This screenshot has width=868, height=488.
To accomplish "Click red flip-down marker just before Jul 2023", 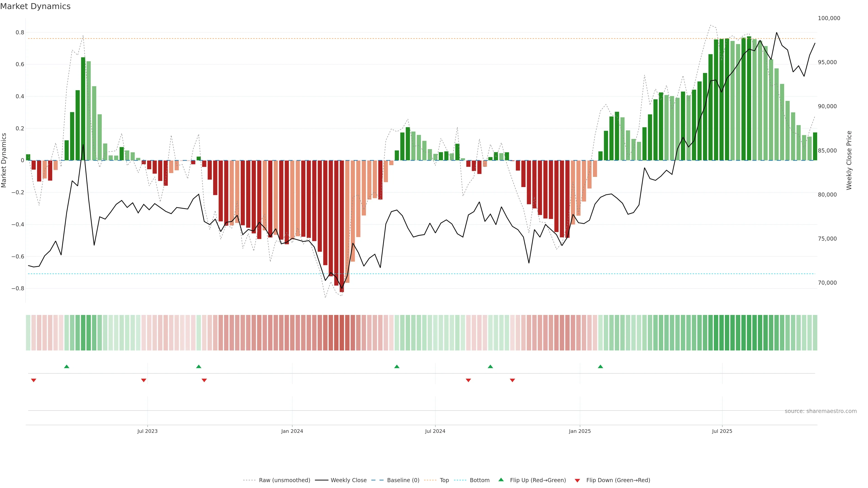I will click(x=144, y=380).
